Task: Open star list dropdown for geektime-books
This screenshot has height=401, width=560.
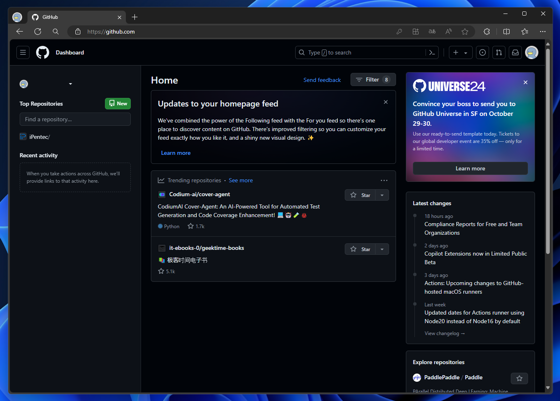Action: (x=382, y=249)
